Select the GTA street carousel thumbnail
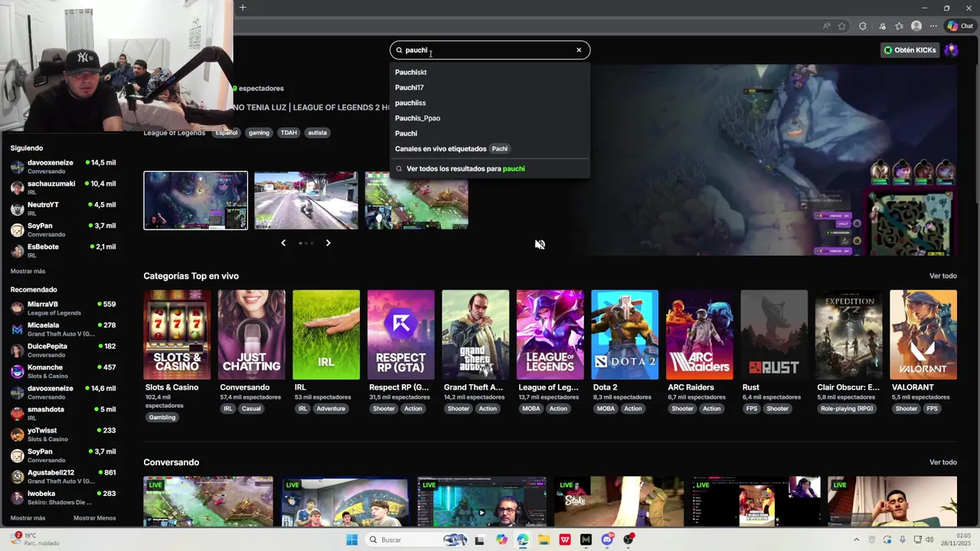Image resolution: width=980 pixels, height=551 pixels. coord(306,201)
